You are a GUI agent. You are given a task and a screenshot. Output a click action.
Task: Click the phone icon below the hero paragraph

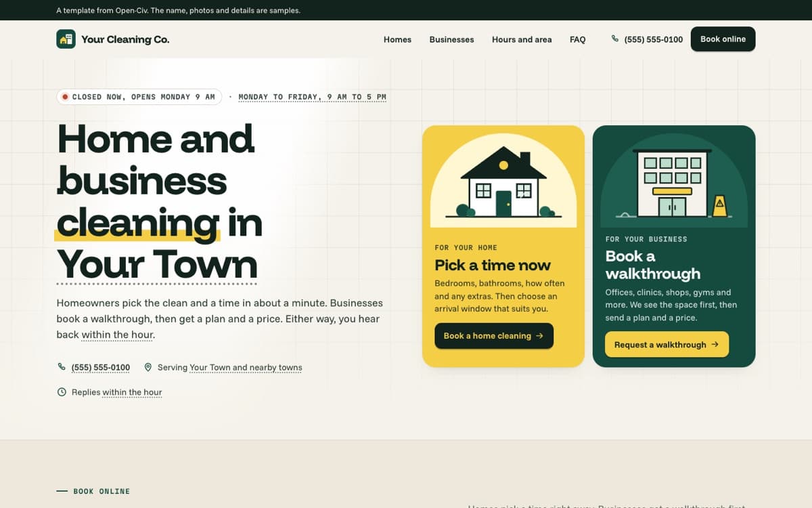point(62,367)
